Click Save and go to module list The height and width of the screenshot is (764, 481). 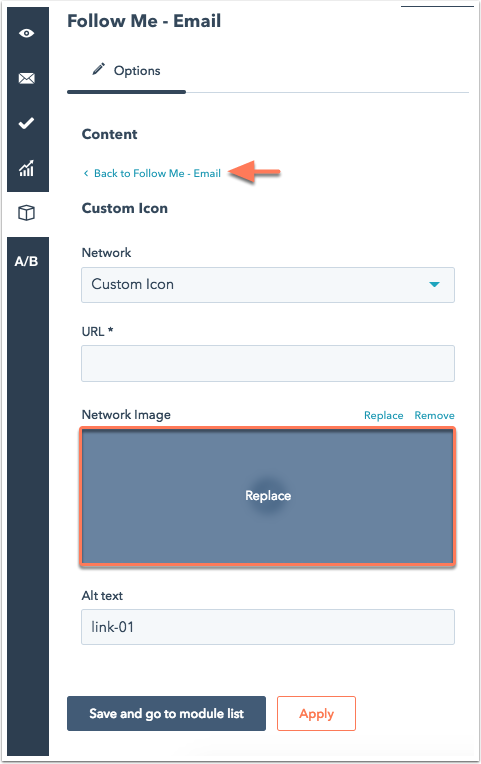pos(166,713)
